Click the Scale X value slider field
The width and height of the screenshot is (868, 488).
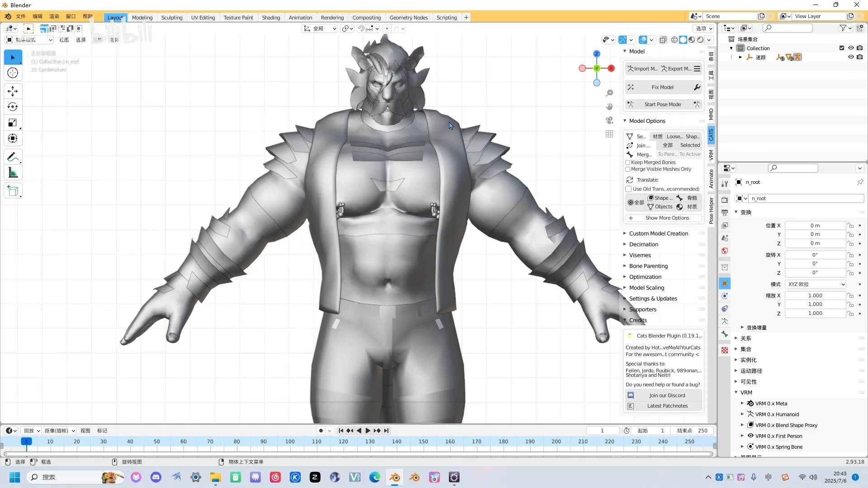[815, 296]
